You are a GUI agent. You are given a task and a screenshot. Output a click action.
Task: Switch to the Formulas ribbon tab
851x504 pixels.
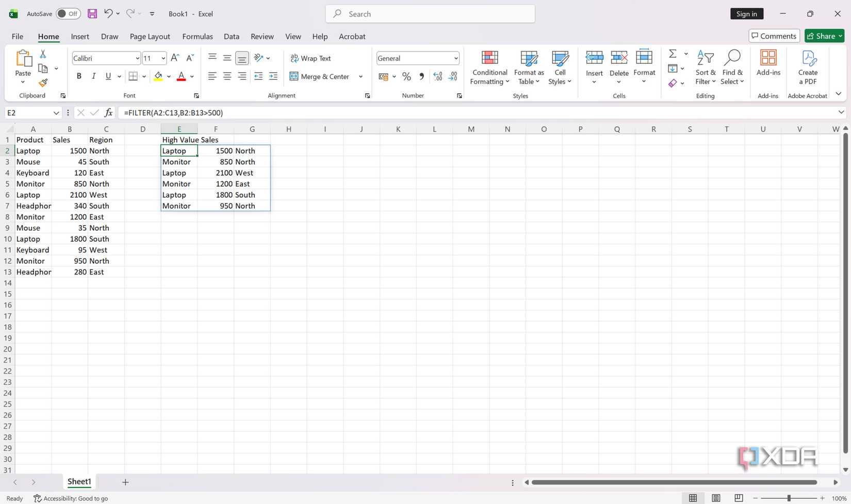coord(197,36)
